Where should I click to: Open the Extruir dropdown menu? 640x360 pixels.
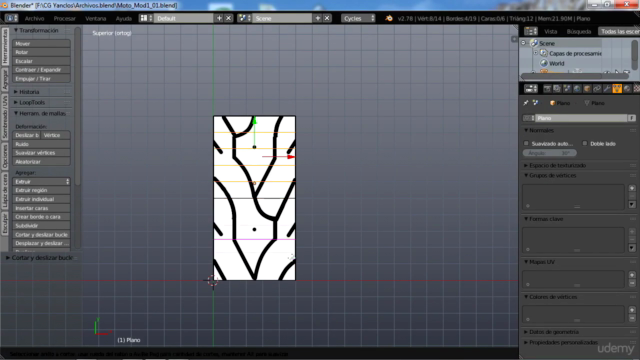(41, 182)
